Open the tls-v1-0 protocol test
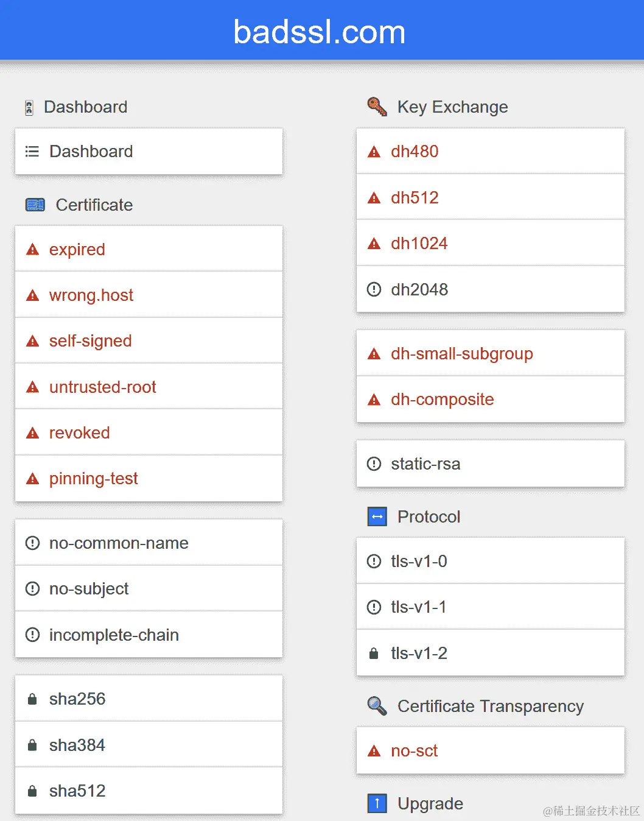644x821 pixels. (x=491, y=561)
